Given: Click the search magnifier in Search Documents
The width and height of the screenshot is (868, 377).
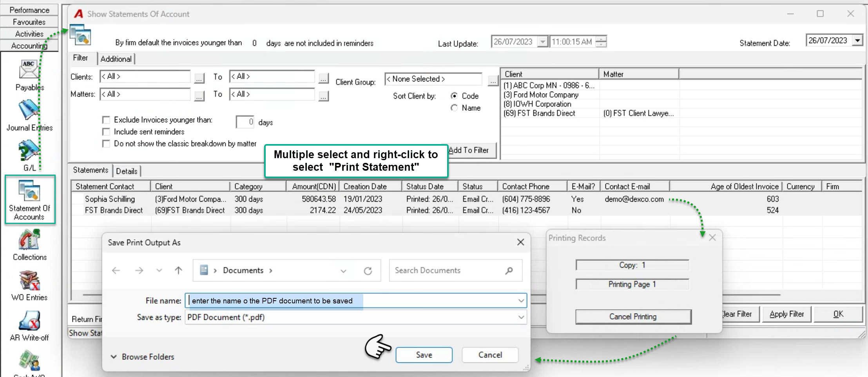Looking at the screenshot, I should (509, 271).
